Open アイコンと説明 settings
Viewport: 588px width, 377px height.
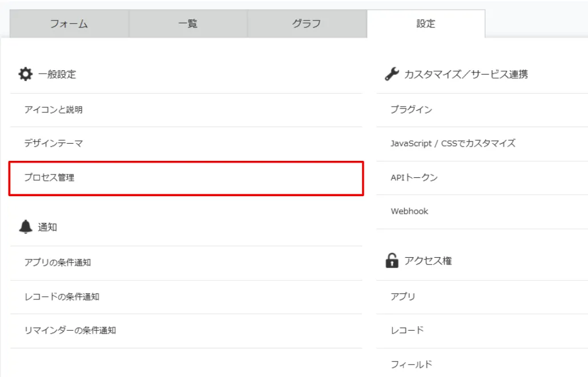pyautogui.click(x=53, y=110)
